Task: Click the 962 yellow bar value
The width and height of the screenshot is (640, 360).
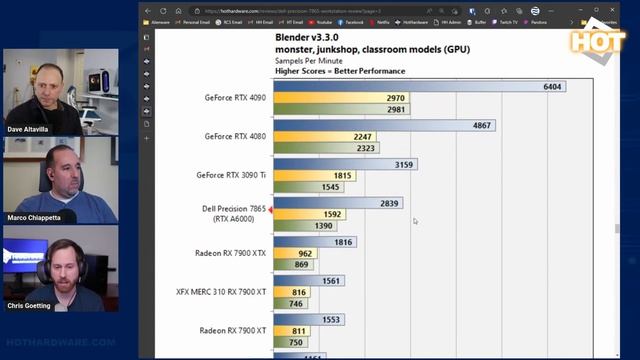Action: pyautogui.click(x=305, y=253)
